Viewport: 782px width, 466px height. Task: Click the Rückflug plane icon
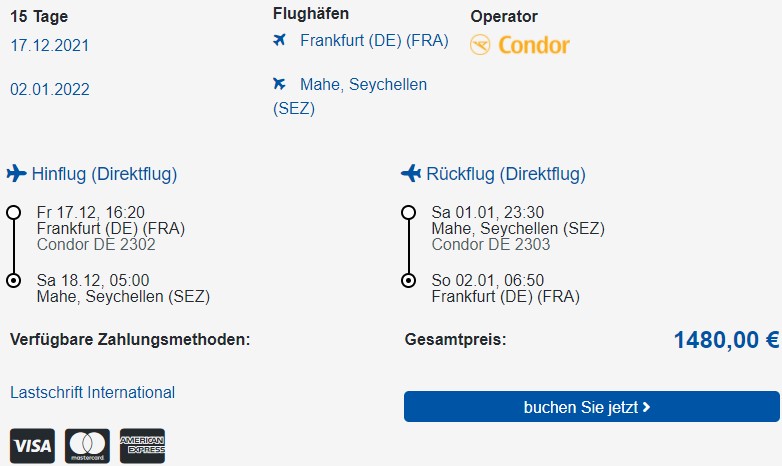pyautogui.click(x=411, y=174)
